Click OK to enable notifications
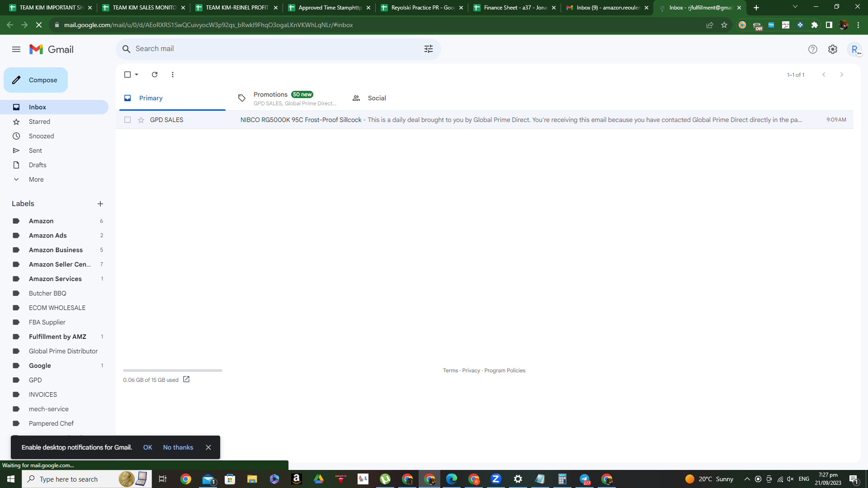This screenshot has height=488, width=868. tap(148, 447)
